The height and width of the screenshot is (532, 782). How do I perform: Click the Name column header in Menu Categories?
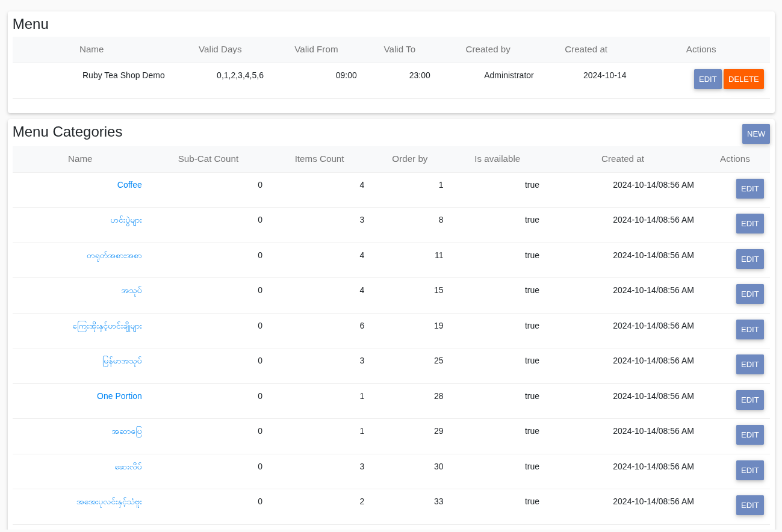(x=80, y=159)
